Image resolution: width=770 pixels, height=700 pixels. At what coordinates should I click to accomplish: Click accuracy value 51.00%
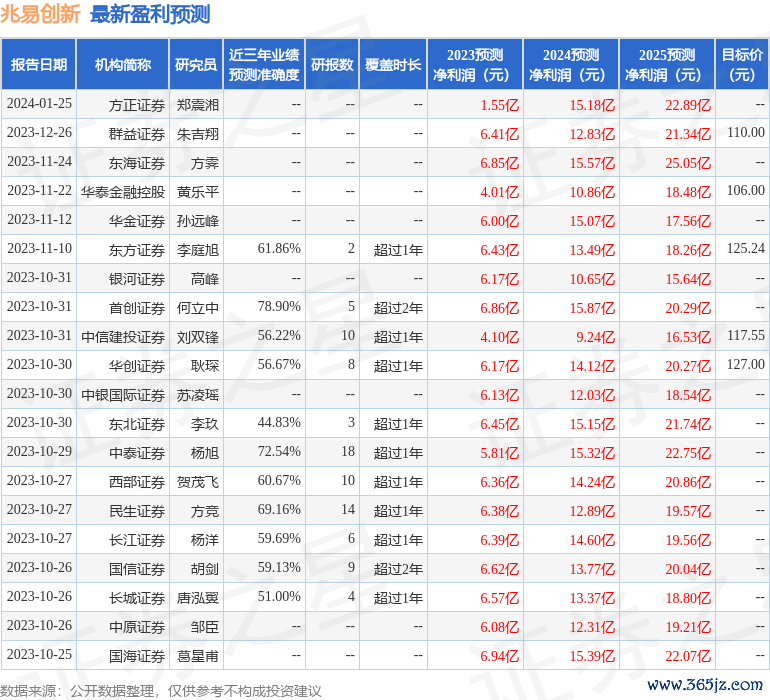[x=279, y=596]
